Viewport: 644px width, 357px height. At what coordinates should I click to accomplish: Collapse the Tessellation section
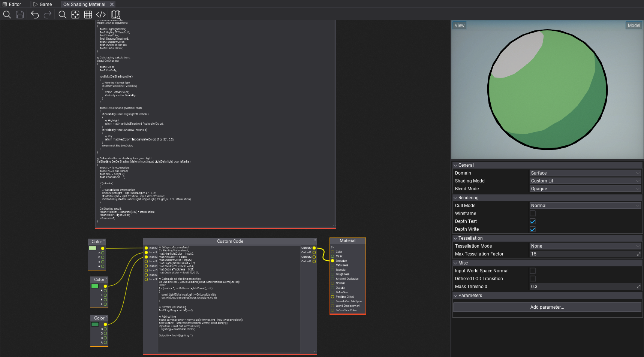pyautogui.click(x=456, y=238)
